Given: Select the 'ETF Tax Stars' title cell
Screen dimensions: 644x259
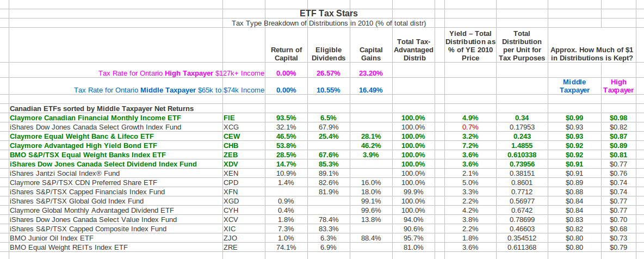Looking at the screenshot, I should [329, 14].
